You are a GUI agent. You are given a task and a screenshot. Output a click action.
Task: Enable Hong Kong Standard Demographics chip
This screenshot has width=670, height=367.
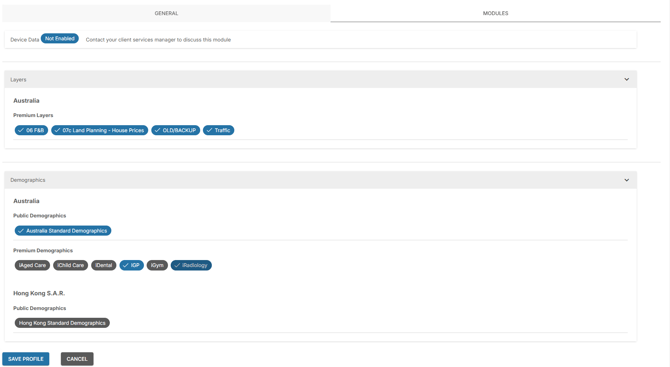coord(62,323)
